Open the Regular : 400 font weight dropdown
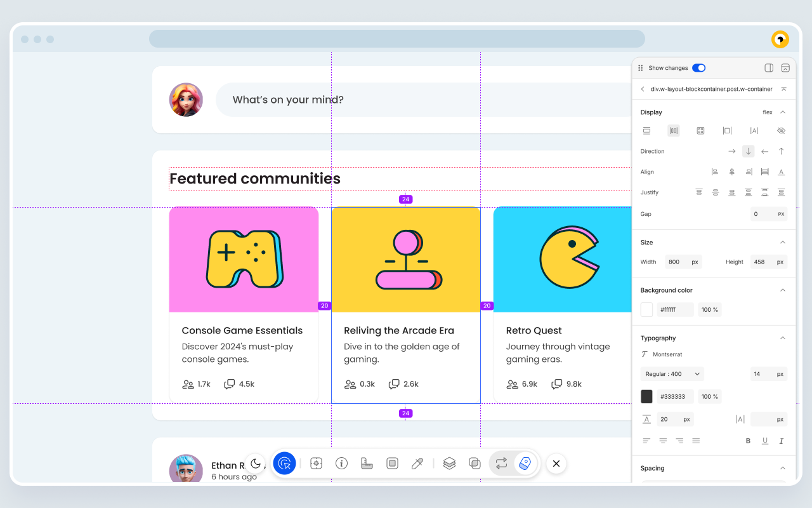The width and height of the screenshot is (812, 508). [672, 374]
